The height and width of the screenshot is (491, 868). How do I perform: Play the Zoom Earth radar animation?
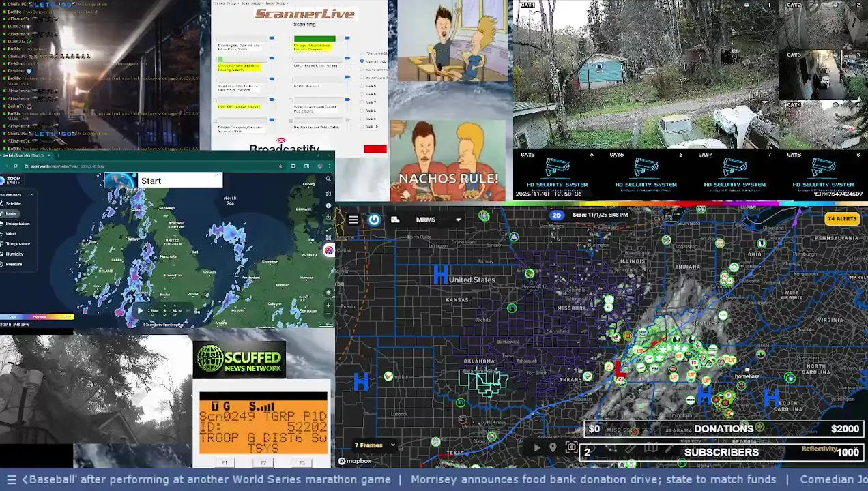pyautogui.click(x=140, y=310)
